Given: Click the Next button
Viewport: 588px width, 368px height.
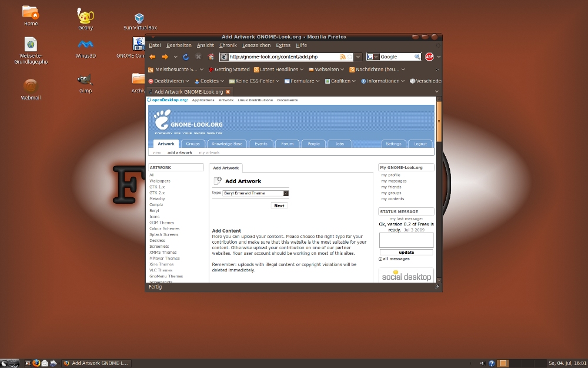Looking at the screenshot, I should (279, 205).
